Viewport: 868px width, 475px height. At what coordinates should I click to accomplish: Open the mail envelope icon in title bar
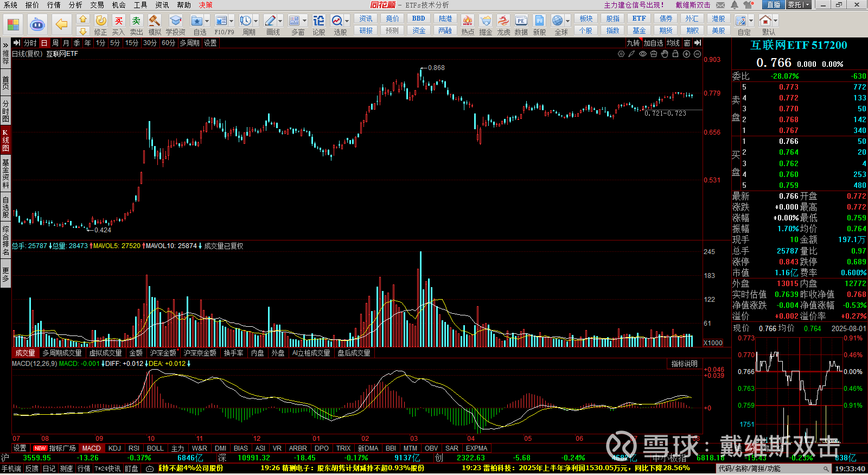click(720, 5)
